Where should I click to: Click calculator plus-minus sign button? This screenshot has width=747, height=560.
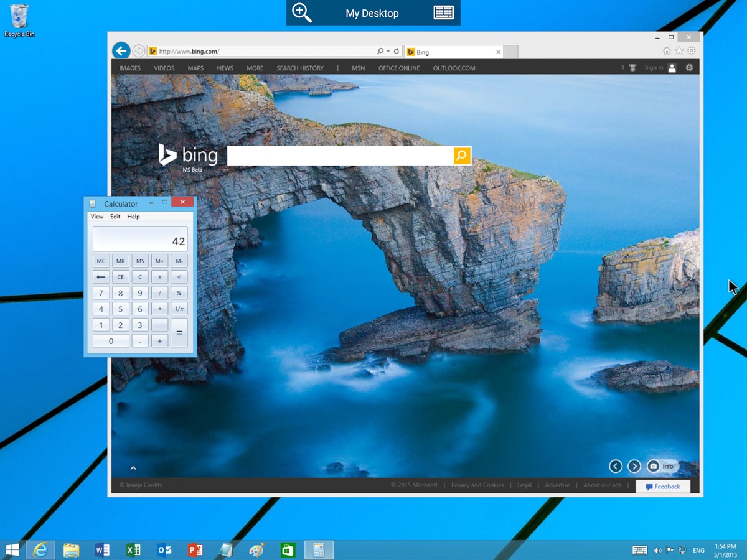pos(160,277)
